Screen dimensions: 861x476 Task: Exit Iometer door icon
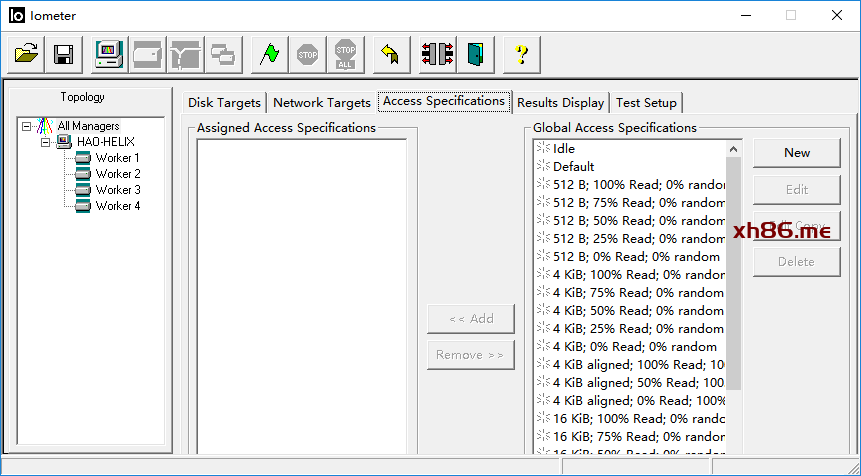tap(476, 54)
